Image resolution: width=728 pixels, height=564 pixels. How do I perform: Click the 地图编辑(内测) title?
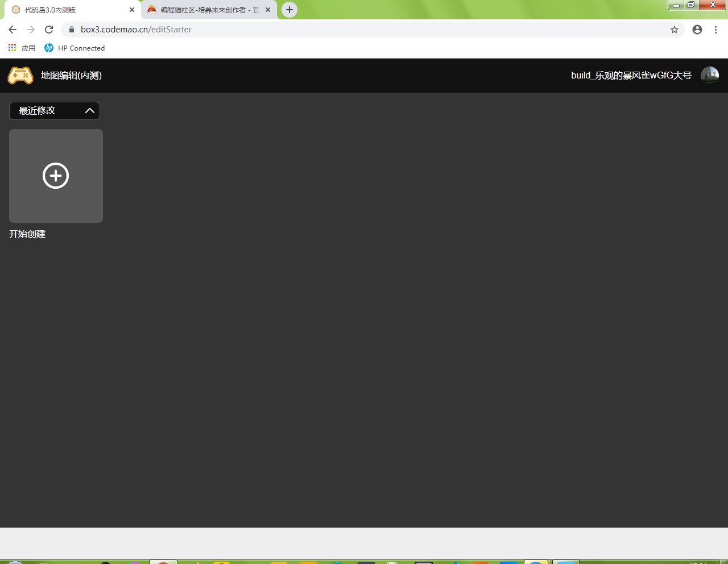click(71, 76)
